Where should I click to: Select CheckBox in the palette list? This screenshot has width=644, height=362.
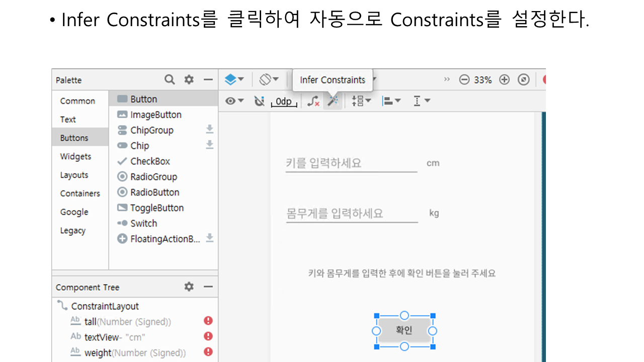click(x=150, y=161)
